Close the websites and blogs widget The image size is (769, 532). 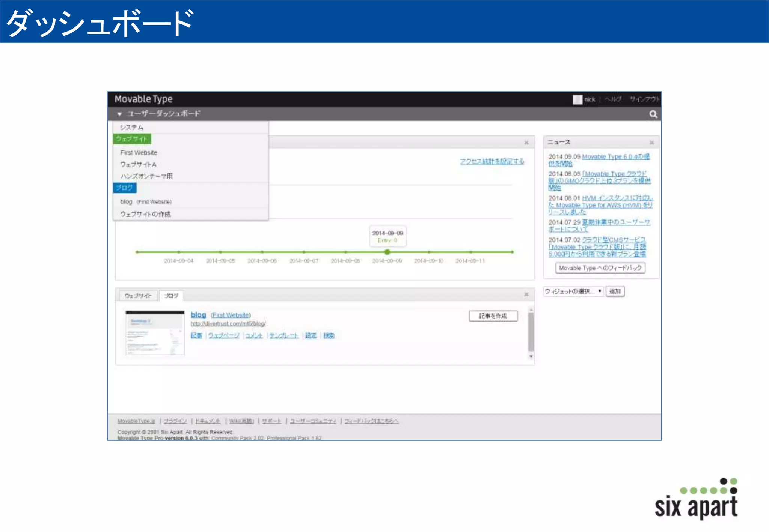526,295
